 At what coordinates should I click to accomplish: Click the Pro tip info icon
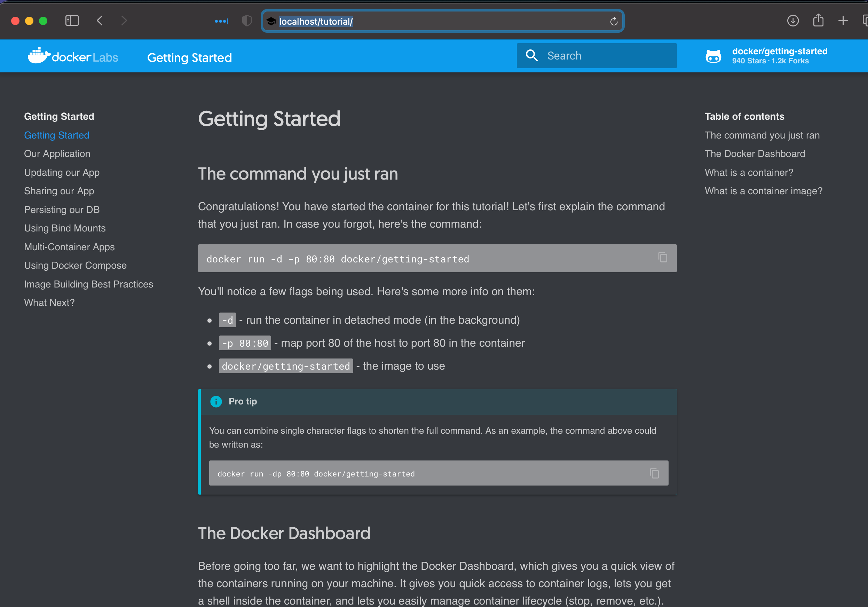(216, 401)
